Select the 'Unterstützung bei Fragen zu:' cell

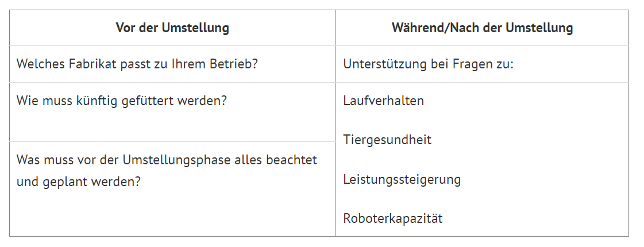coord(482,64)
